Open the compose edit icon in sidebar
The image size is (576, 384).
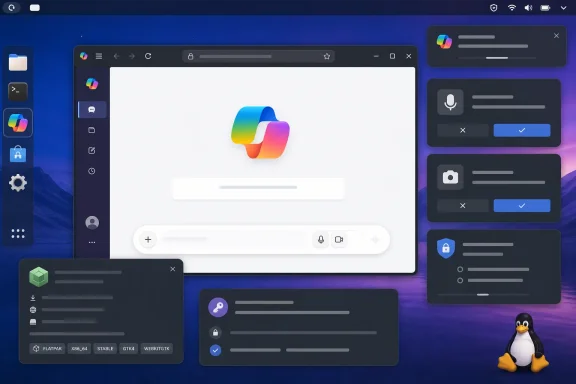pos(92,150)
